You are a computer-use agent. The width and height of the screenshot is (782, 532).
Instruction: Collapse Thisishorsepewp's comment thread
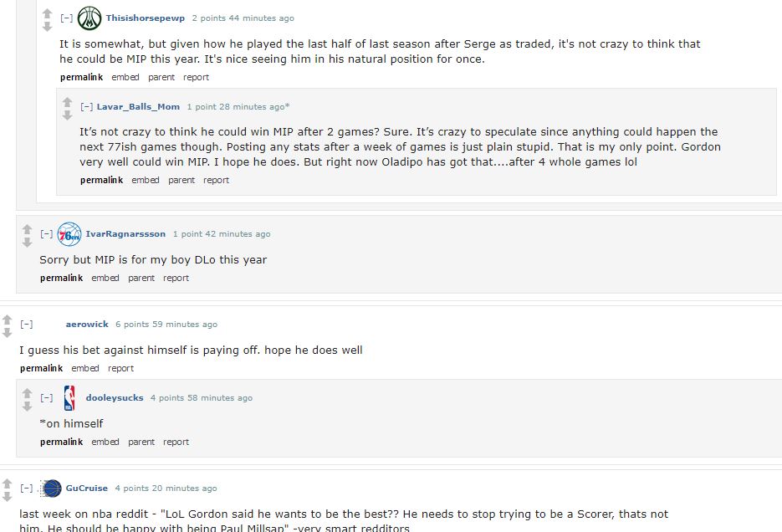pyautogui.click(x=66, y=18)
